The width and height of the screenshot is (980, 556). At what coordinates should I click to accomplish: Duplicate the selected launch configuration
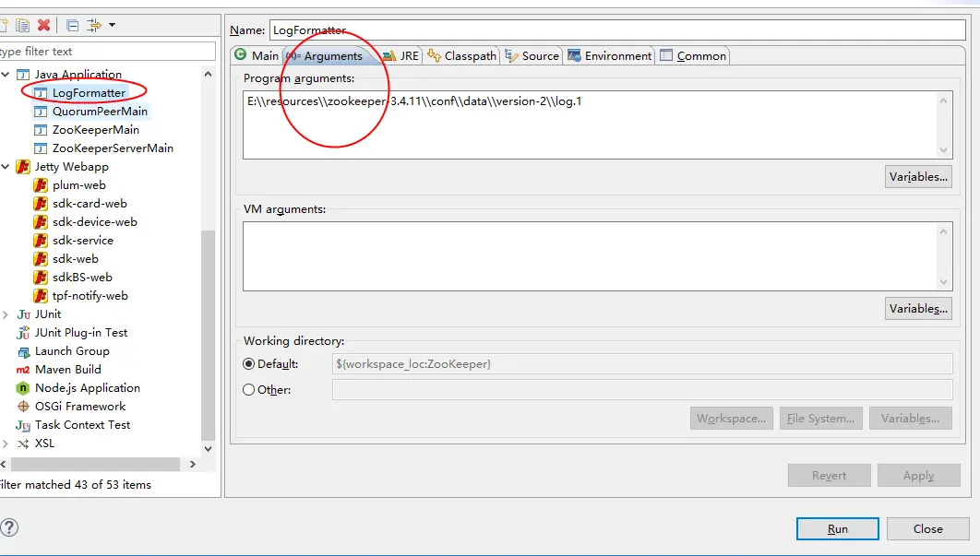click(x=22, y=25)
